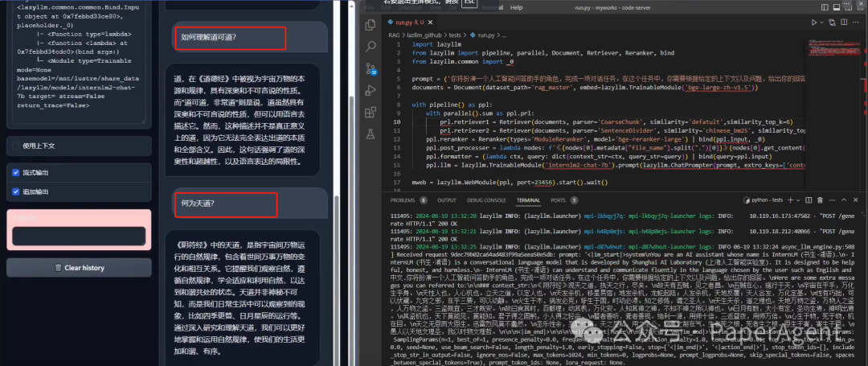Toggle panel layout icon in title bar
This screenshot has height=366, width=868.
(x=838, y=7)
